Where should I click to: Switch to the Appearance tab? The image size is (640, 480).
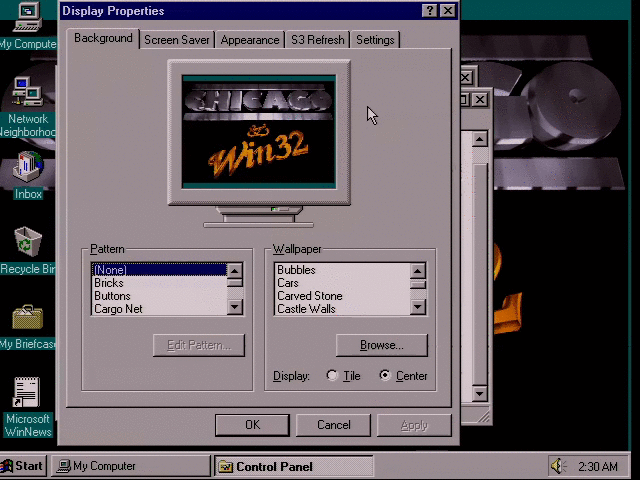click(x=250, y=40)
